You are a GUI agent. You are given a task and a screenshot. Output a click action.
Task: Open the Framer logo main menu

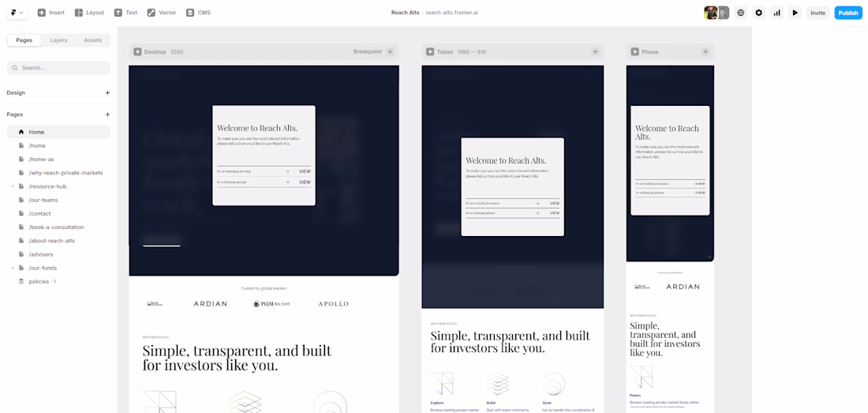[17, 12]
